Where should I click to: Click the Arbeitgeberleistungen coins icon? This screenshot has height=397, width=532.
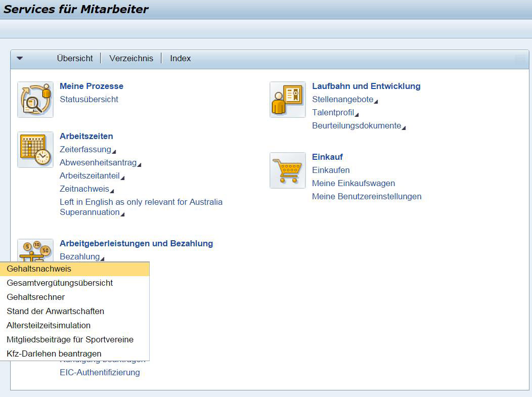point(35,250)
